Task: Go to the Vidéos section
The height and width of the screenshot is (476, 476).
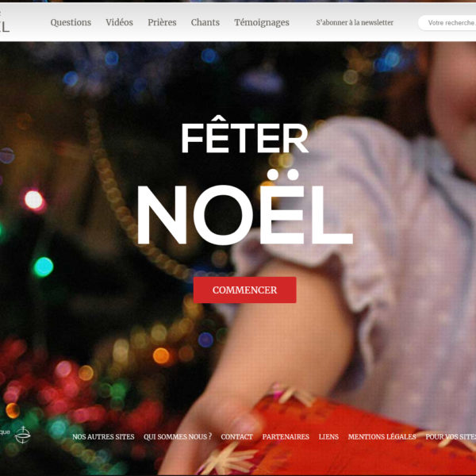Action: (119, 22)
